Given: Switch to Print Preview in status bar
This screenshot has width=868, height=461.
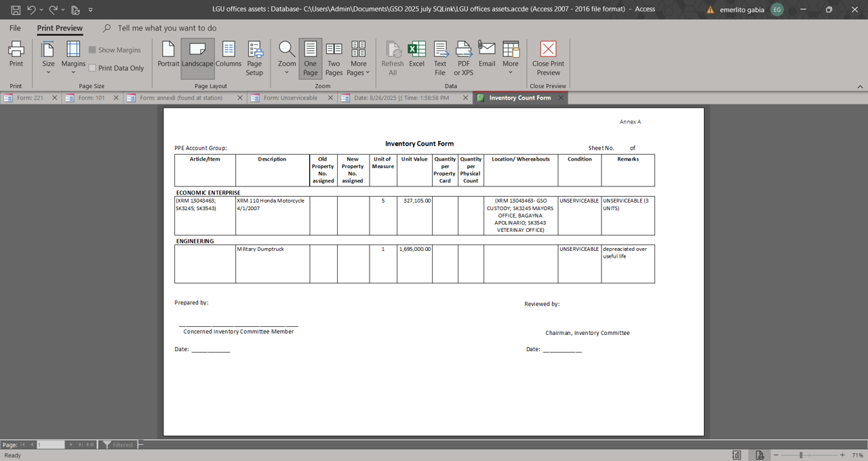Looking at the screenshot, I should pos(759,455).
